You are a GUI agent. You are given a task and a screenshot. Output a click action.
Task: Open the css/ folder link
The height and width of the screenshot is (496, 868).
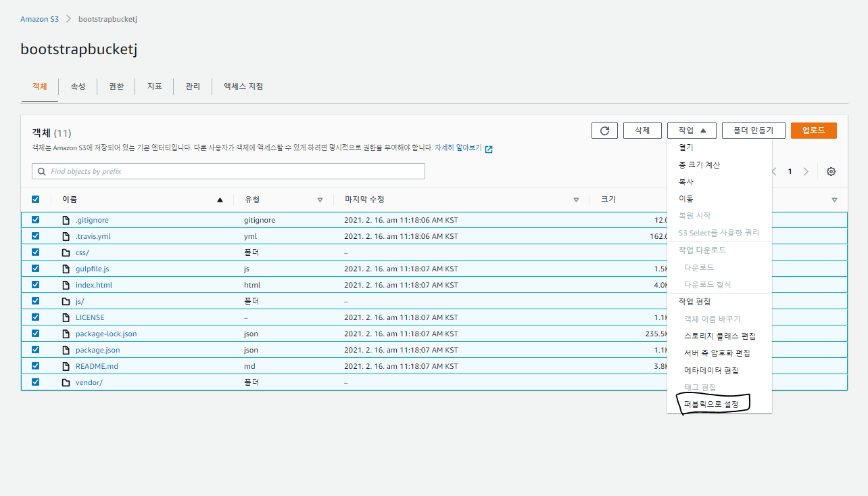82,252
